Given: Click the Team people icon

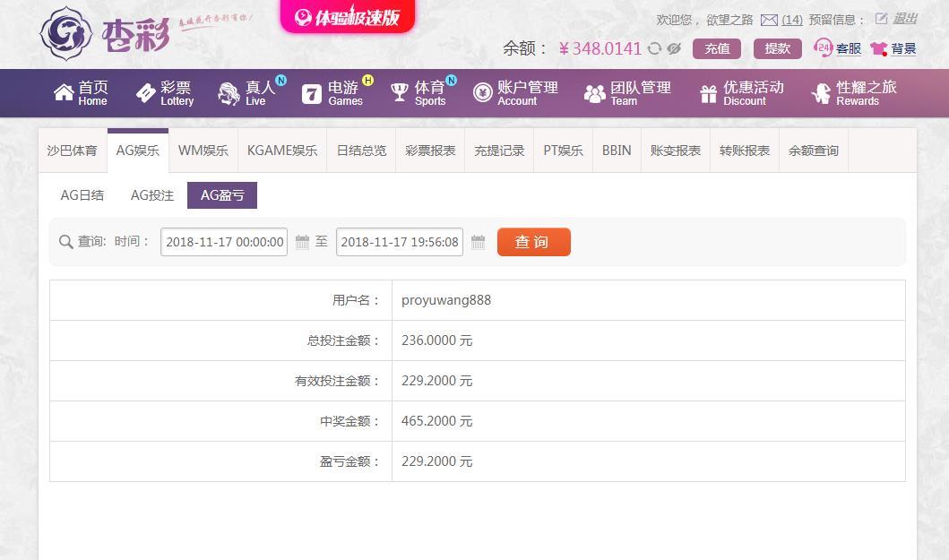Looking at the screenshot, I should (594, 93).
